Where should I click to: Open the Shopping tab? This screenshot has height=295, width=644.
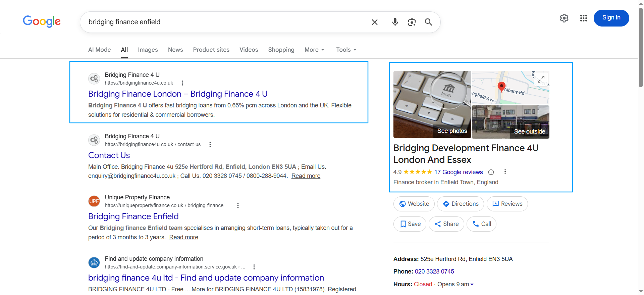pos(281,50)
